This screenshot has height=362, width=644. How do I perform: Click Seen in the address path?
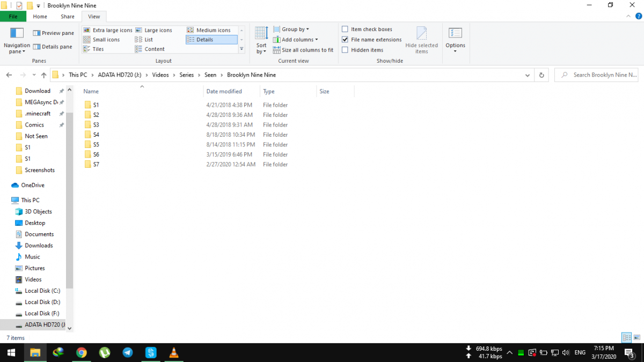coord(210,75)
